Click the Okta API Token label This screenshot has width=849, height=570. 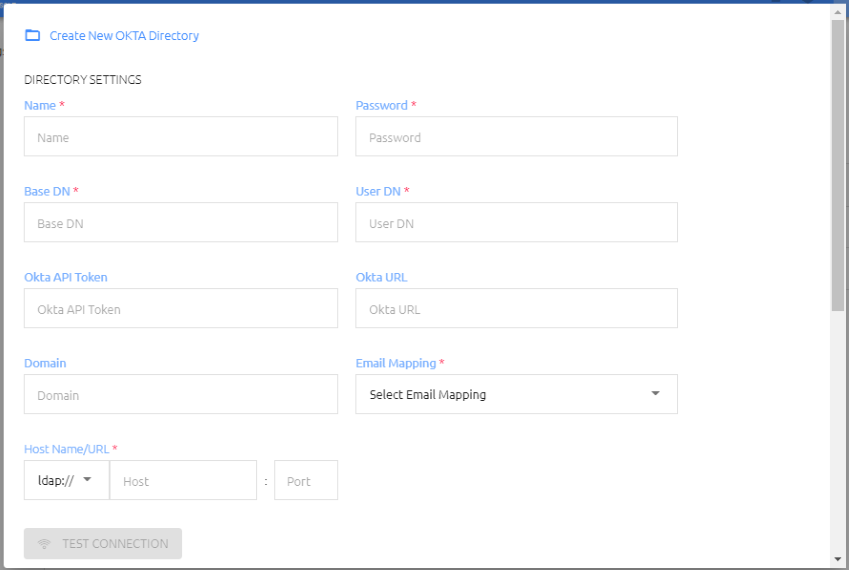coord(66,277)
